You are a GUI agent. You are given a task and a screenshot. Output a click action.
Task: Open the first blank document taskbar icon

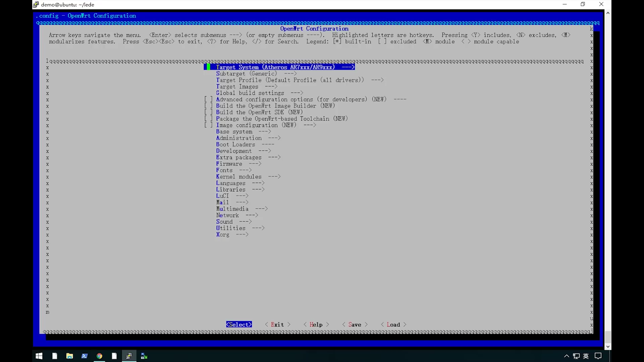[55, 356]
